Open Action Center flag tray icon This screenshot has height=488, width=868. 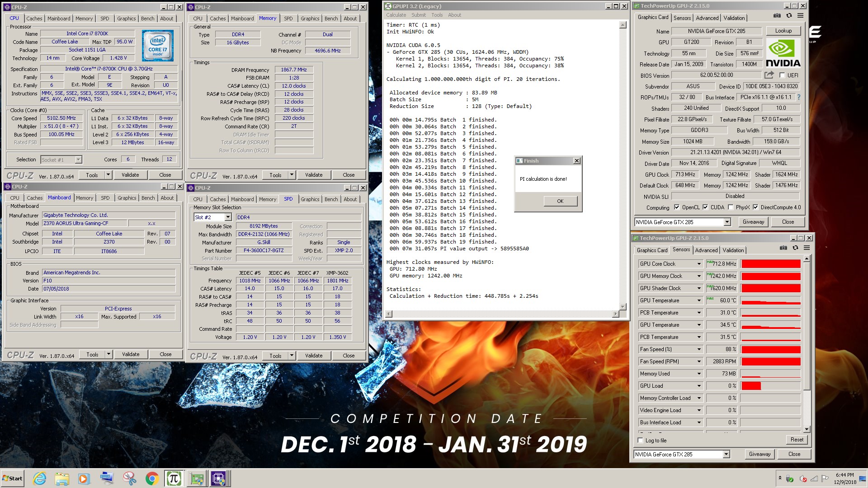point(825,479)
